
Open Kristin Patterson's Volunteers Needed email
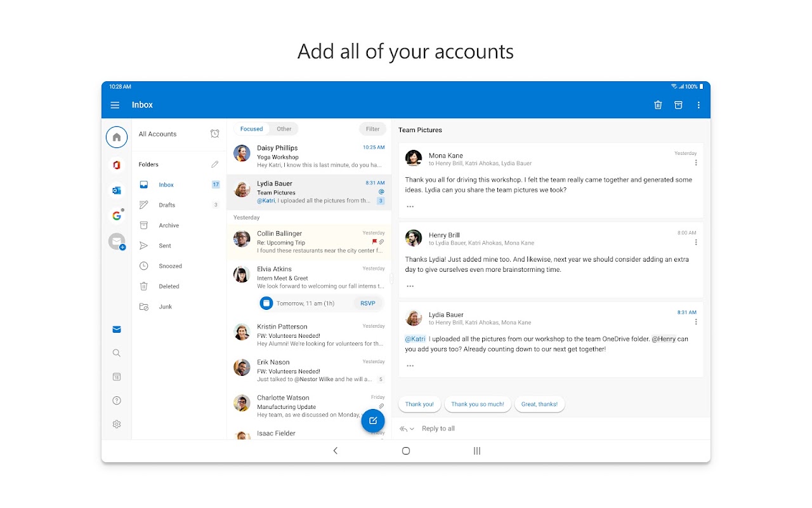click(x=310, y=335)
